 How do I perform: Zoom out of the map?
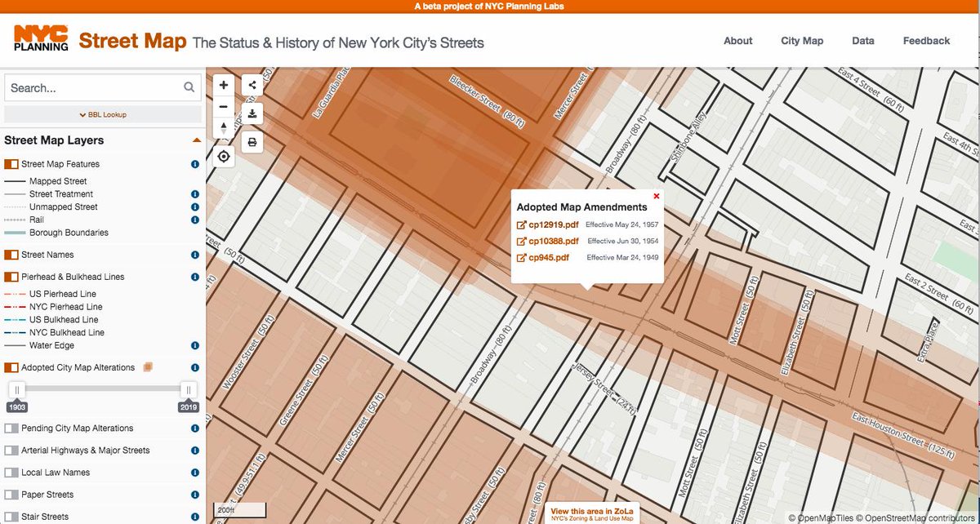(x=224, y=106)
